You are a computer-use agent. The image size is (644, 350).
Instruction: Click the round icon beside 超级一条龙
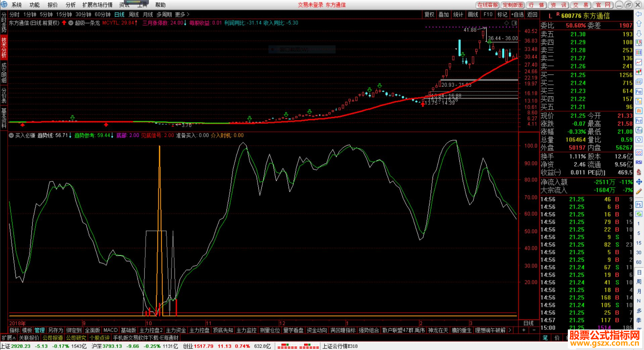71,23
